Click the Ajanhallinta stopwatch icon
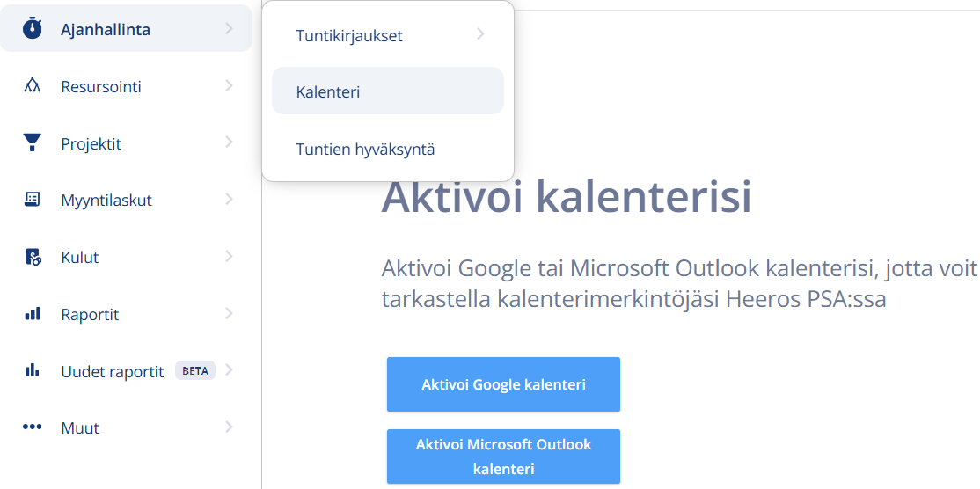 pos(32,29)
